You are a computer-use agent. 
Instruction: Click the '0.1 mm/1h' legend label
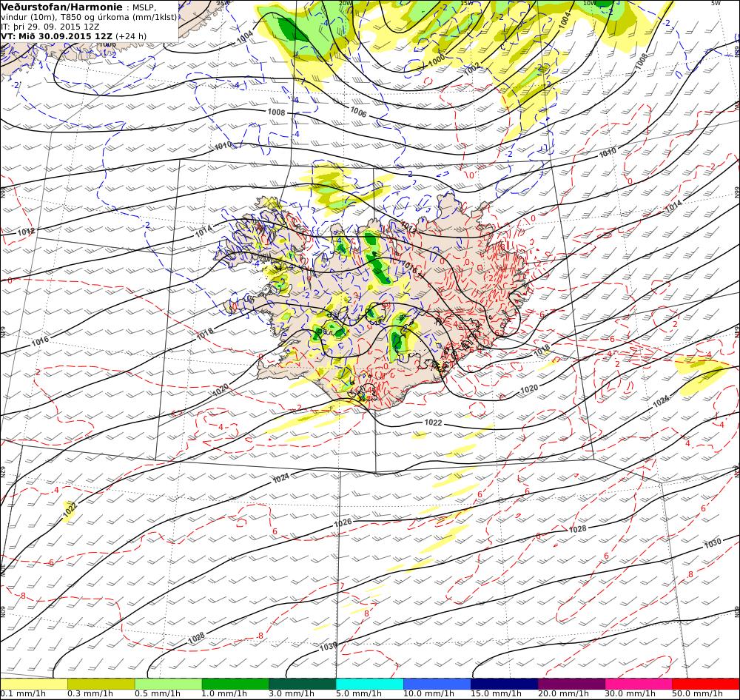pos(23,694)
